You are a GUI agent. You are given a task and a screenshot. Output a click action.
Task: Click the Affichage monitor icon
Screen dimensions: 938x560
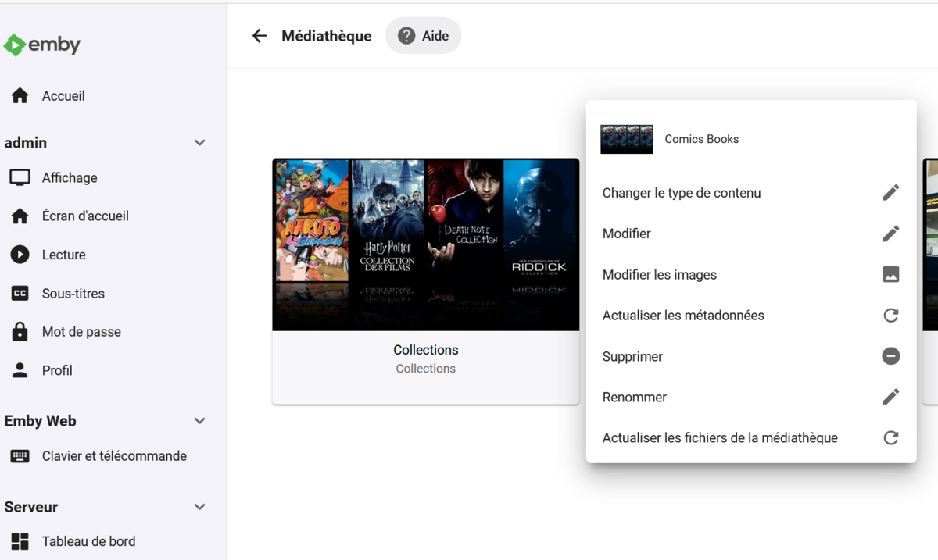pyautogui.click(x=20, y=177)
